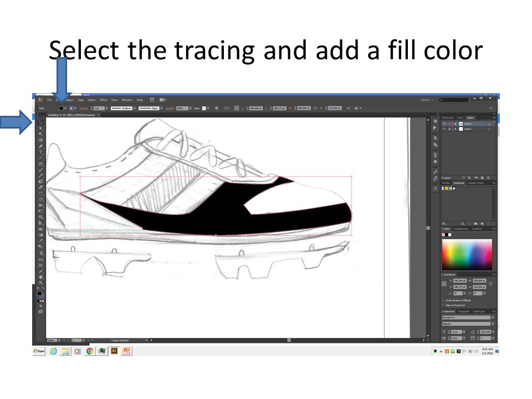
Task: Select the Direct Selection tool
Action: pyautogui.click(x=40, y=128)
